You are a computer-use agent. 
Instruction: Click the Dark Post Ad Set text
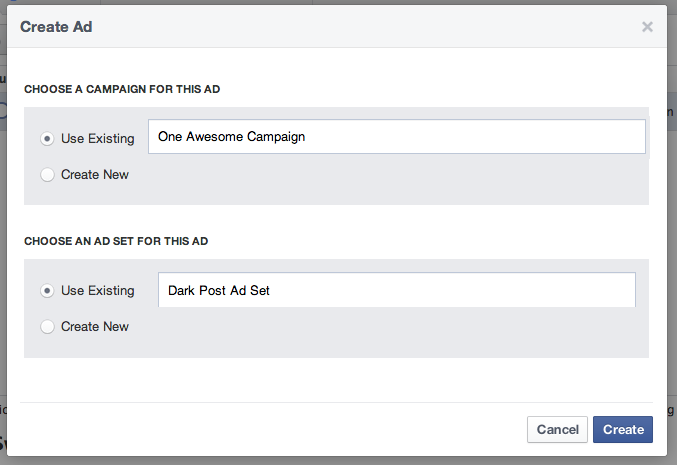pos(218,291)
